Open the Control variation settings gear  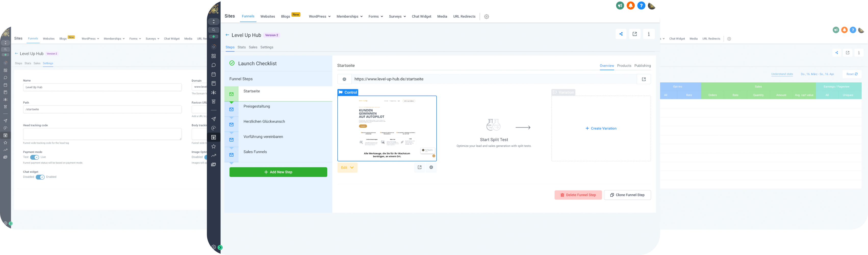pyautogui.click(x=431, y=168)
